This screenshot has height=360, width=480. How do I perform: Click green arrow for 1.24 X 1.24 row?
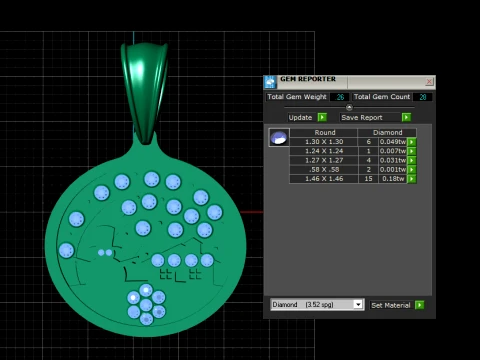click(412, 151)
